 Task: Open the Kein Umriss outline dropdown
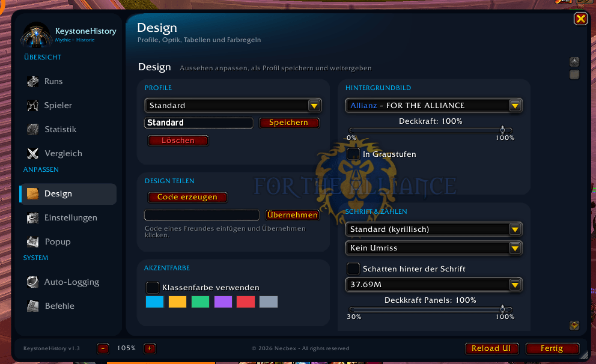(x=434, y=247)
